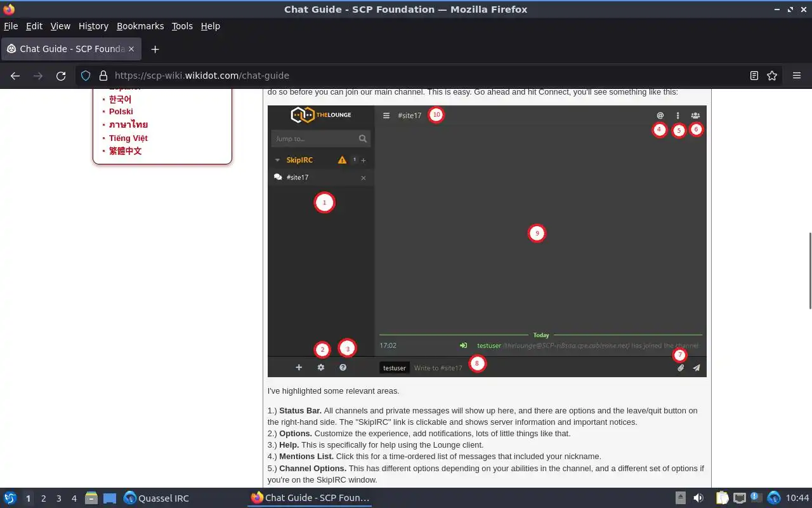Open the 繁體中文 language link
The width and height of the screenshot is (812, 508).
point(125,151)
